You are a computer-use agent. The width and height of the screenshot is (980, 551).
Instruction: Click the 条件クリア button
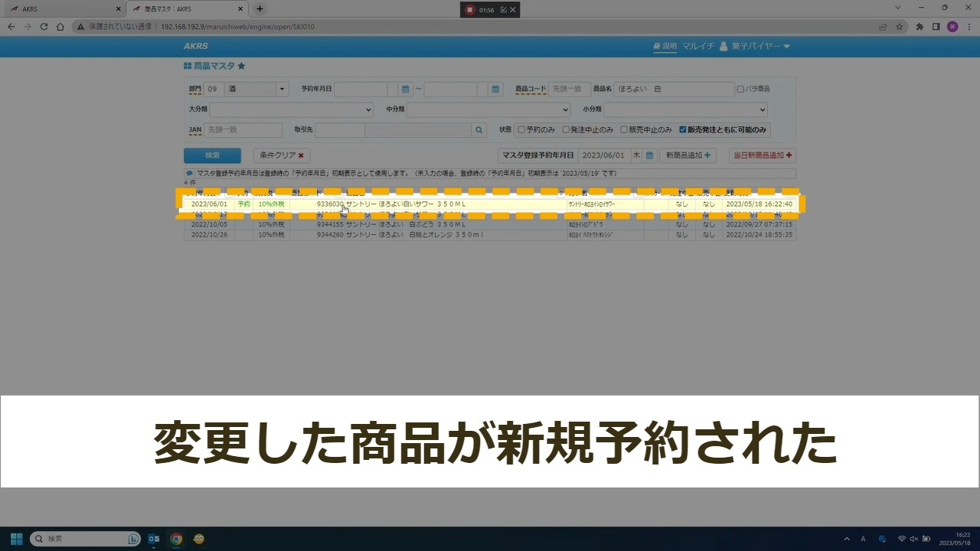[281, 155]
